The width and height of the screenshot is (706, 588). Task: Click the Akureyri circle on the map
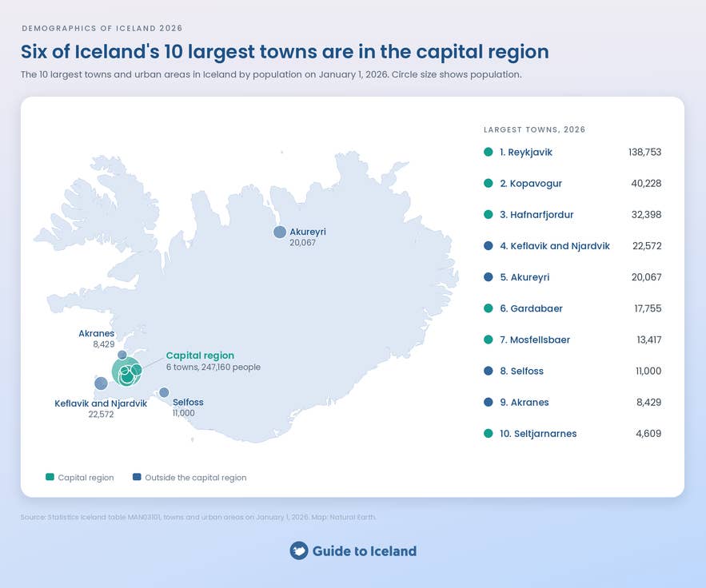pos(280,232)
